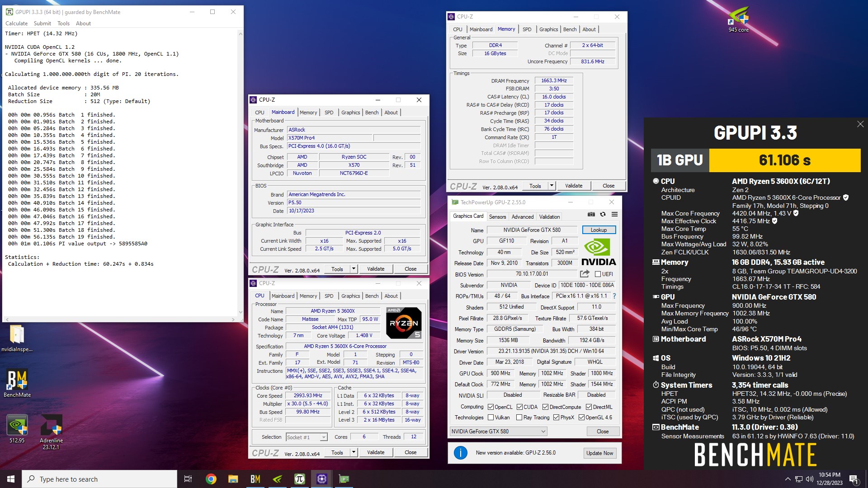868x488 pixels.
Task: Open the Adrenalin 23.12.1 desktop icon
Action: click(x=51, y=432)
